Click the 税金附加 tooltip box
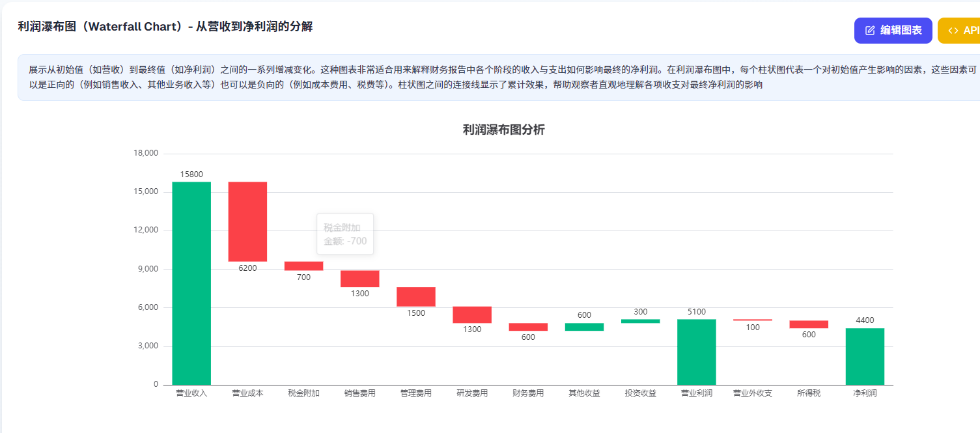Screen dimensions: 980x433 coord(345,234)
